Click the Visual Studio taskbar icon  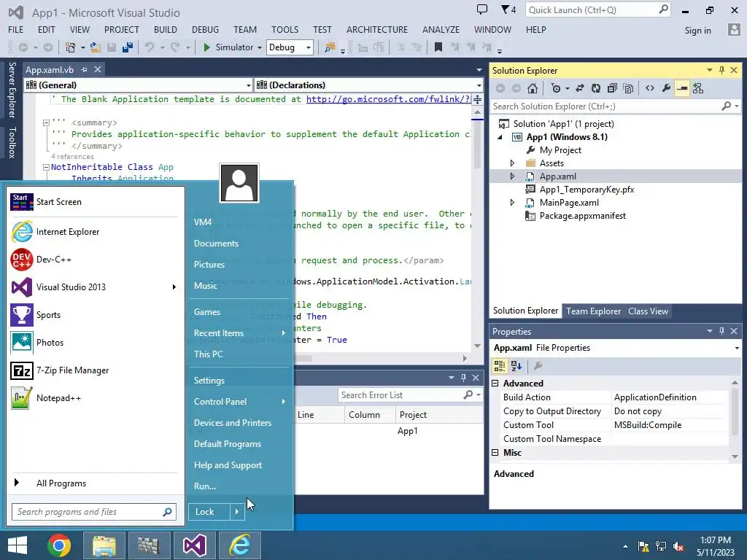pyautogui.click(x=194, y=545)
